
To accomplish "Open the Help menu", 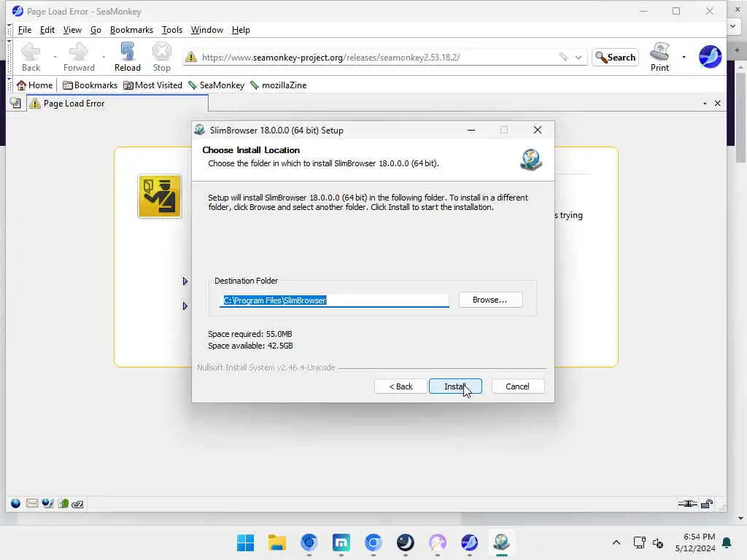I will click(x=241, y=29).
